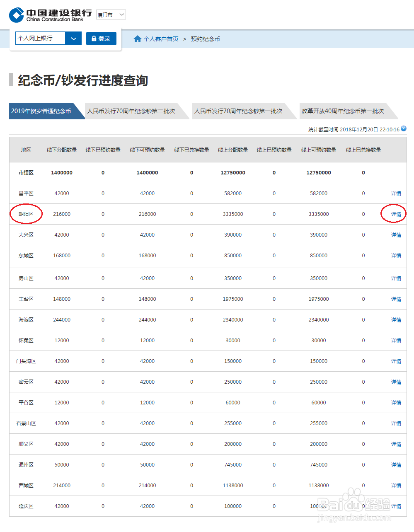
Task: Expand the 个人网上银行 service dropdown arrow
Action: (x=74, y=39)
